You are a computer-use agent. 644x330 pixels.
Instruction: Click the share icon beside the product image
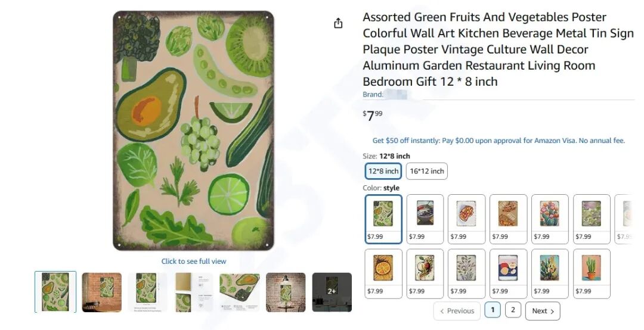(x=338, y=23)
